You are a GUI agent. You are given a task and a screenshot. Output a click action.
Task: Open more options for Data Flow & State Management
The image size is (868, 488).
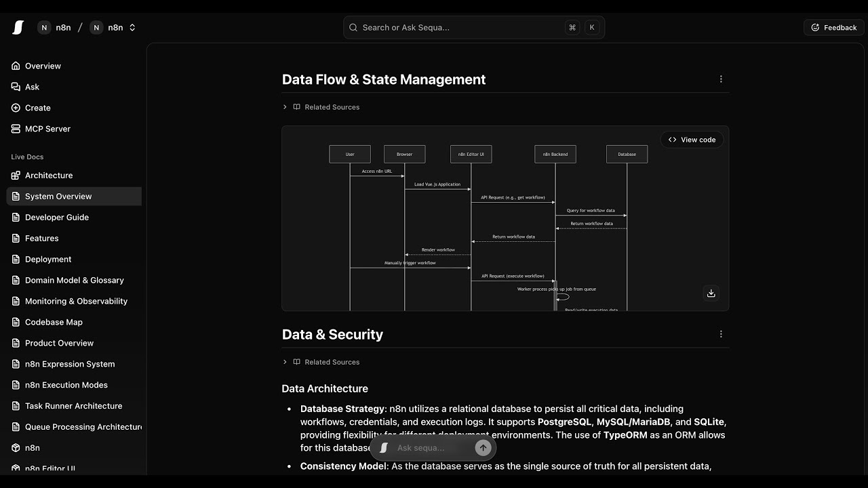tap(721, 79)
